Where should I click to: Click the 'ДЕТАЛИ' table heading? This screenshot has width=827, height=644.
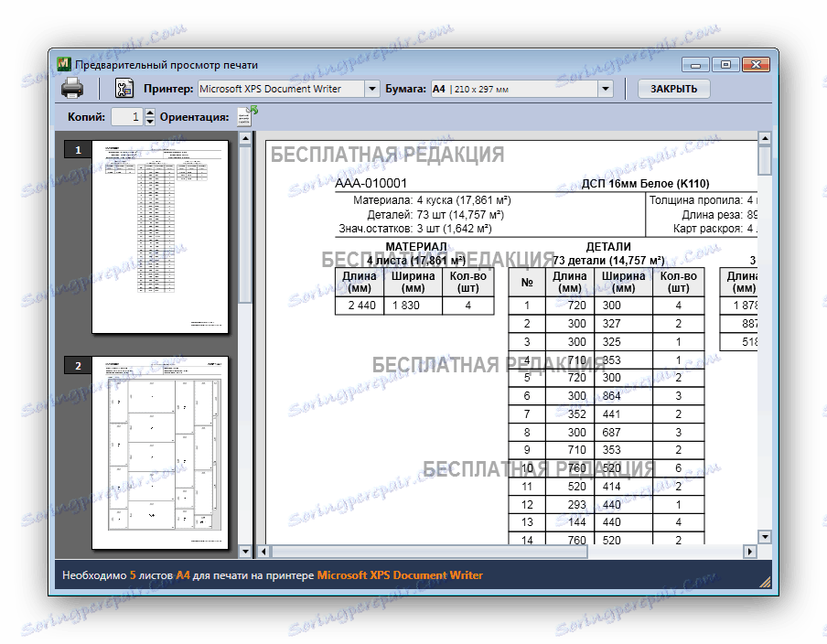[x=608, y=246]
